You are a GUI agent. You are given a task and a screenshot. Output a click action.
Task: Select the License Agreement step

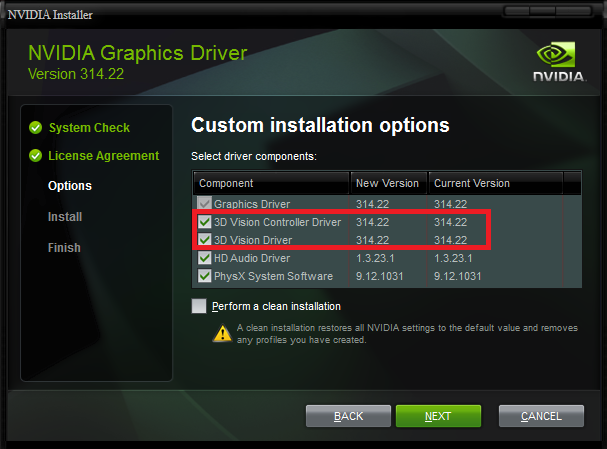[x=103, y=156]
